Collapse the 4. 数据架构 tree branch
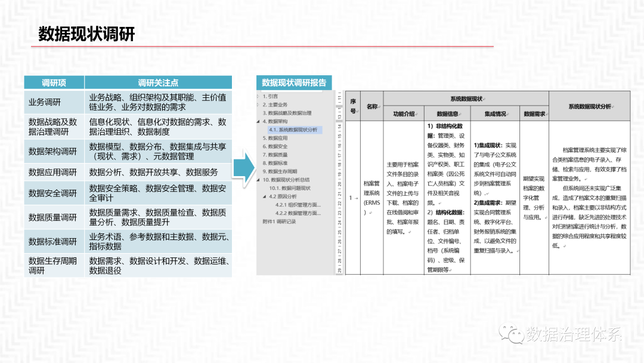 (x=259, y=120)
